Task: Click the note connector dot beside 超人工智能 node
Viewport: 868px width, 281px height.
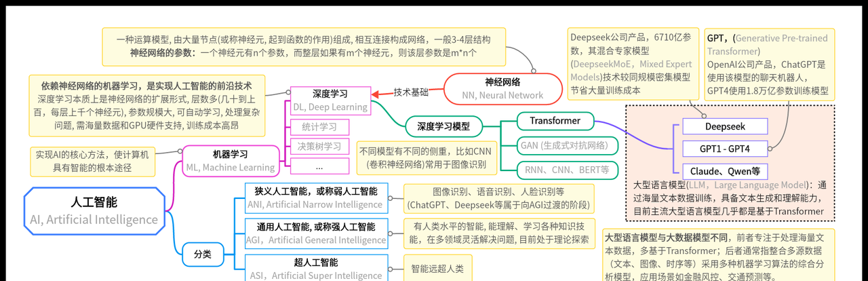Action: (x=390, y=269)
